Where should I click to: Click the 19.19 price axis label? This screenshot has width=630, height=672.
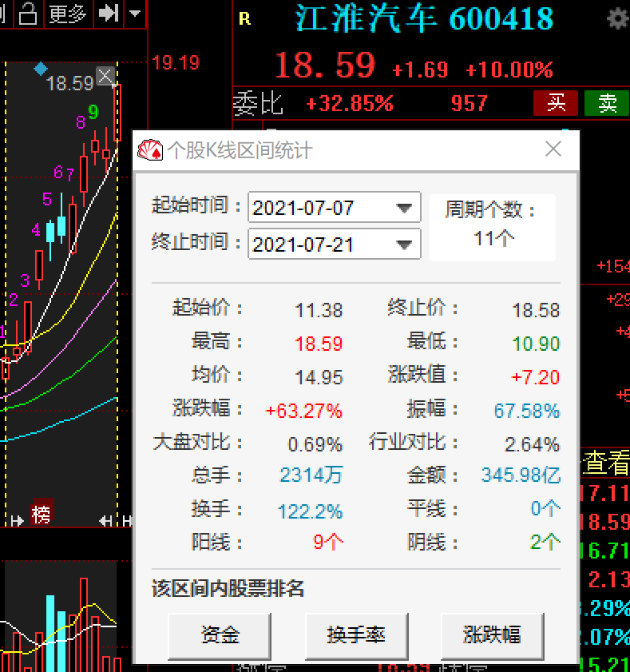(x=176, y=63)
